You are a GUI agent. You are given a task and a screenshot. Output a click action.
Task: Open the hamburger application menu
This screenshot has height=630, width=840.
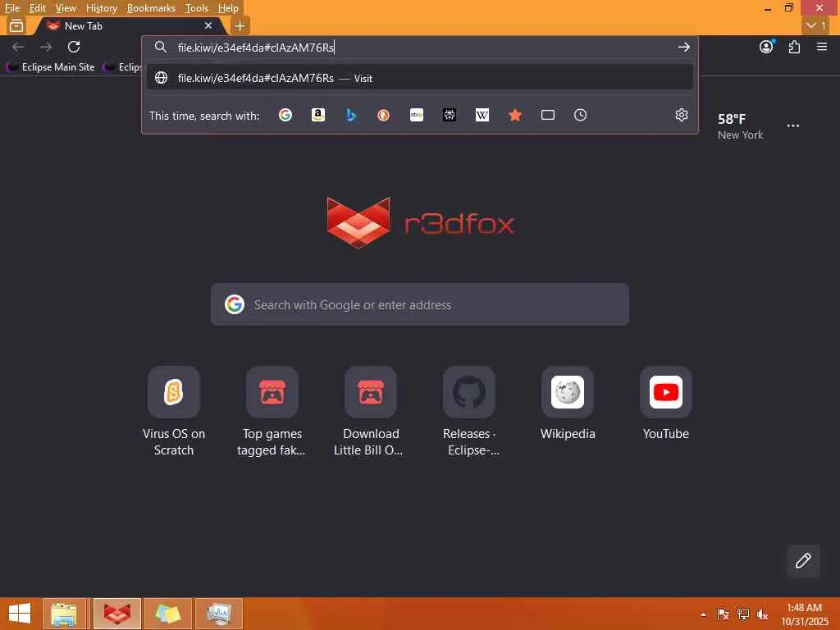click(x=822, y=47)
